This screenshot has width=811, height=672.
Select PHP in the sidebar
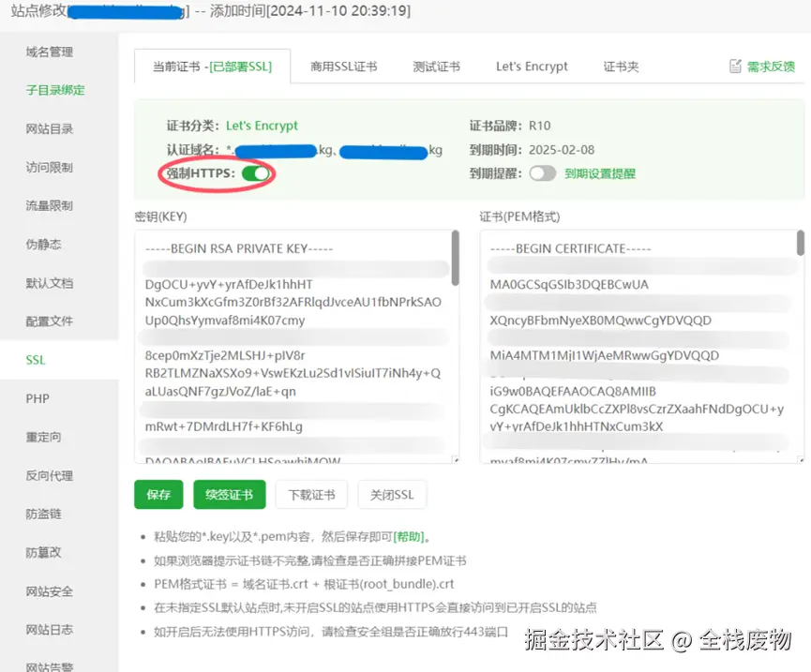point(38,398)
